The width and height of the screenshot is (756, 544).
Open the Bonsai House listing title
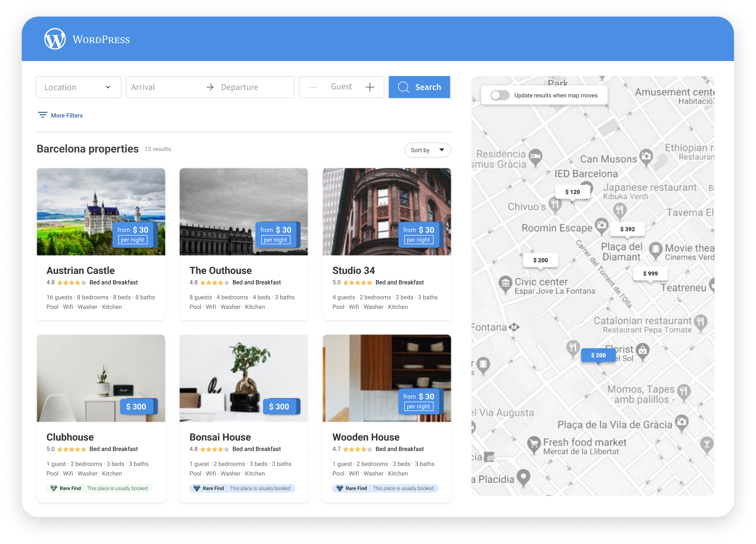[220, 437]
